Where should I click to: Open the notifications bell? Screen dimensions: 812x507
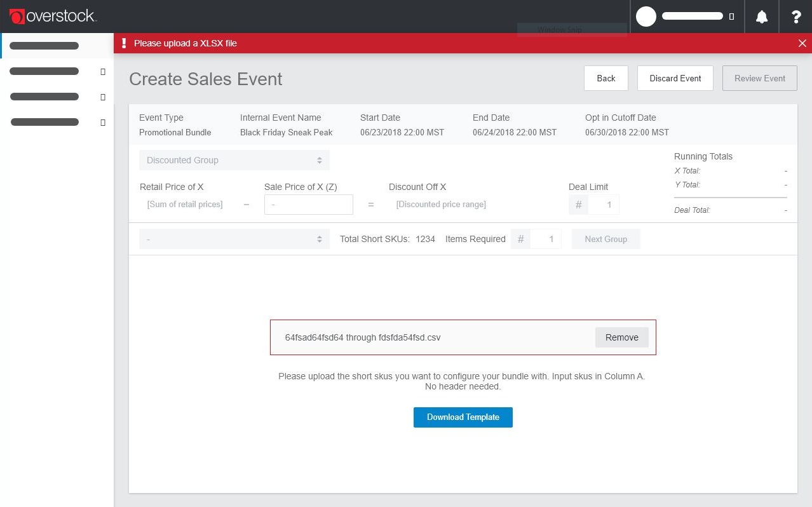[762, 17]
